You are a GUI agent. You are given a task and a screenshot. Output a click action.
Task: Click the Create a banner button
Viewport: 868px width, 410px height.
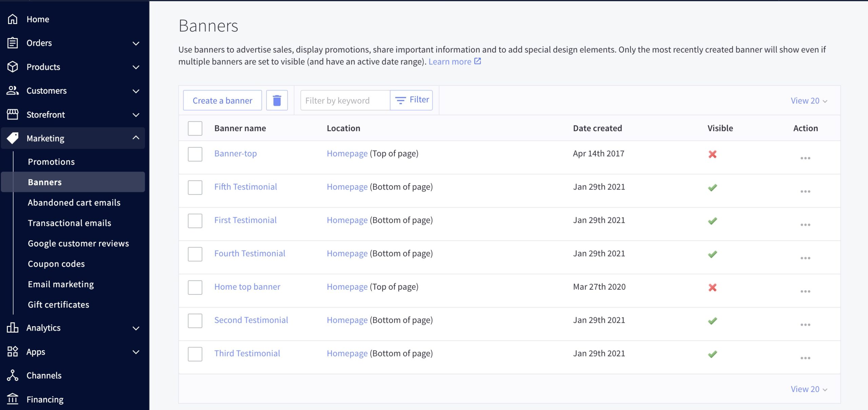222,100
